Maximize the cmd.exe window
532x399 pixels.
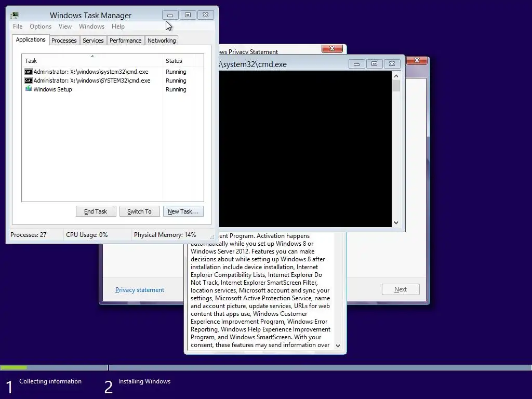[374, 64]
